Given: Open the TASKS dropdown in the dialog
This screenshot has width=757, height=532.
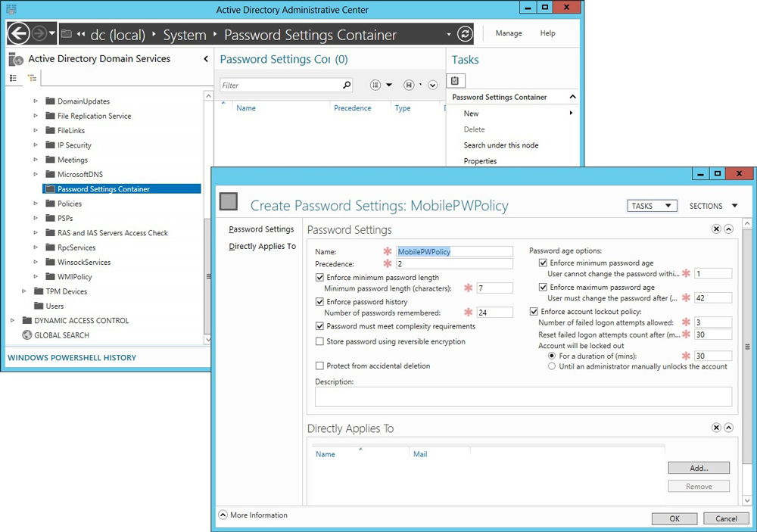Looking at the screenshot, I should point(652,206).
